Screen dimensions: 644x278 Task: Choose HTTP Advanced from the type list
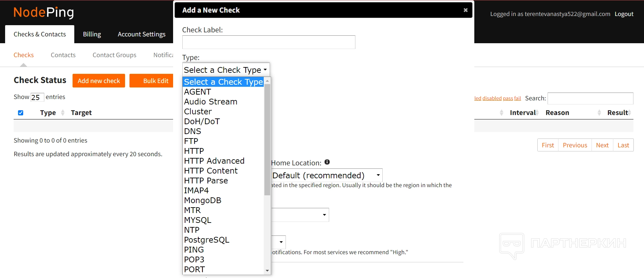[x=214, y=161]
